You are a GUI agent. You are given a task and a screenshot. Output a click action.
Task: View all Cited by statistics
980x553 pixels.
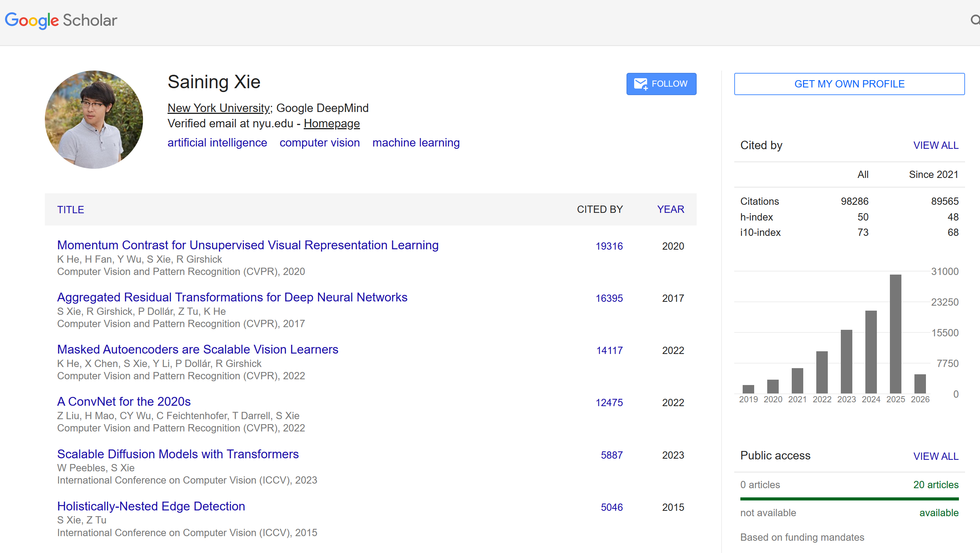click(936, 145)
